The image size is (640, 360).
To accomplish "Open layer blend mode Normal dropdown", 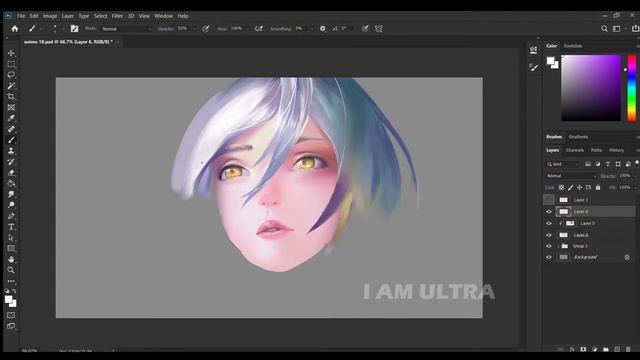I will (571, 176).
